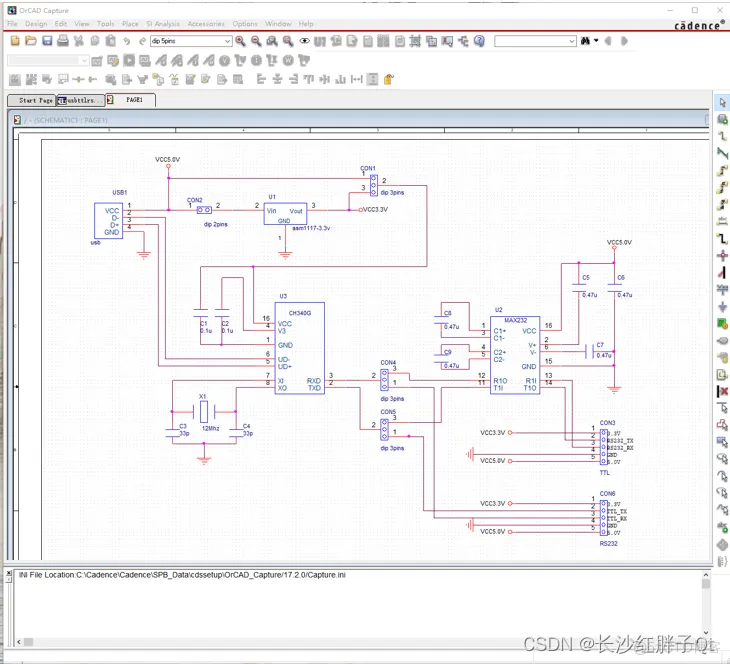
Task: Click the INI File Location log line
Action: (x=182, y=575)
